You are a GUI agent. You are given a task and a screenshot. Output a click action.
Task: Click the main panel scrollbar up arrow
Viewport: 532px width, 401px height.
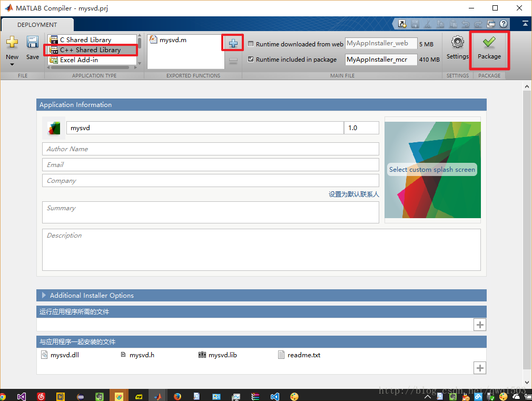pyautogui.click(x=527, y=86)
